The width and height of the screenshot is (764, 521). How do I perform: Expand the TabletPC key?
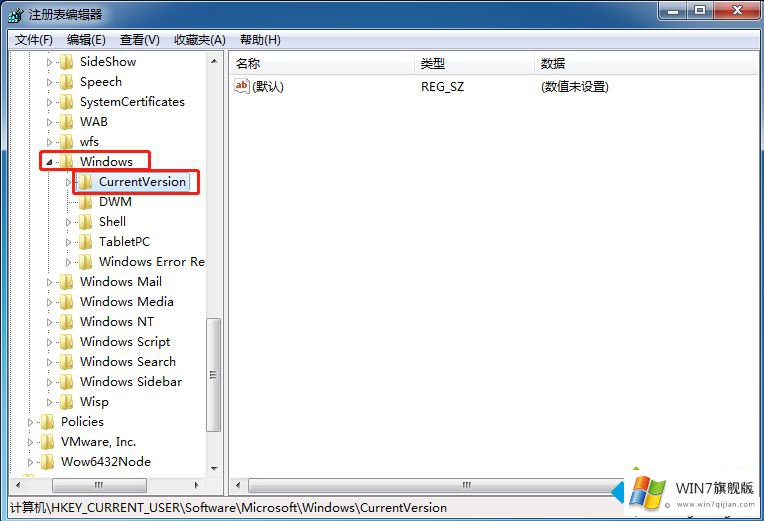pyautogui.click(x=68, y=242)
